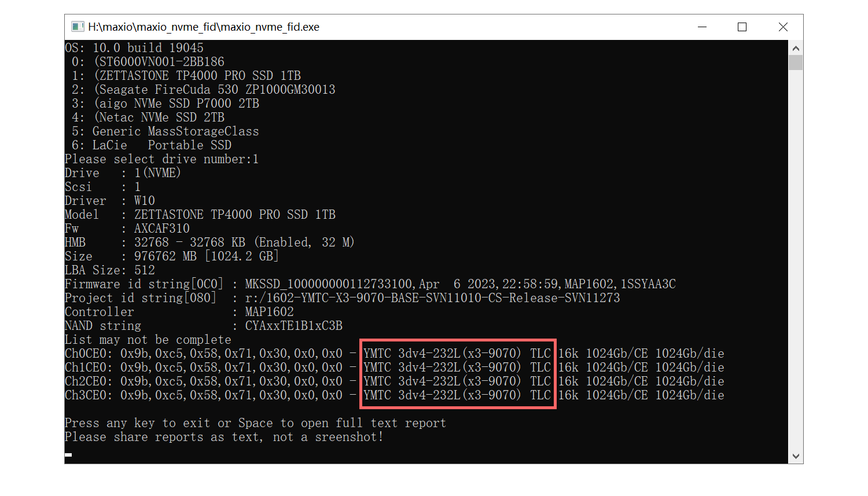This screenshot has width=868, height=496.
Task: Click the Size value "976762 MB [1024.2 GB]"
Action: coord(207,256)
